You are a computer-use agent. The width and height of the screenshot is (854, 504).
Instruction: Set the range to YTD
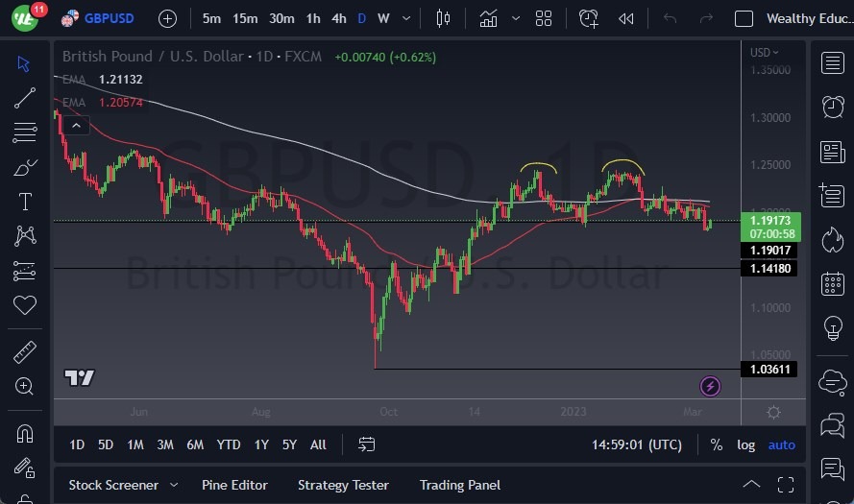click(x=229, y=444)
